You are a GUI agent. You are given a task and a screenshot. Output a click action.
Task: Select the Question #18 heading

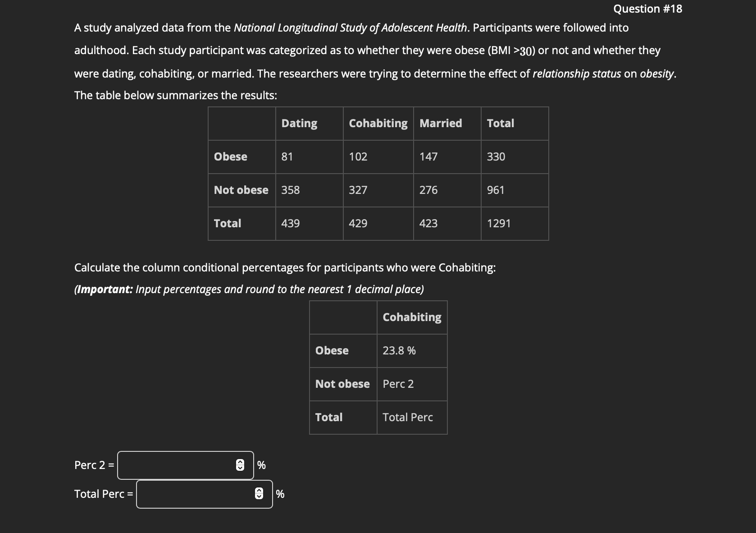point(648,9)
